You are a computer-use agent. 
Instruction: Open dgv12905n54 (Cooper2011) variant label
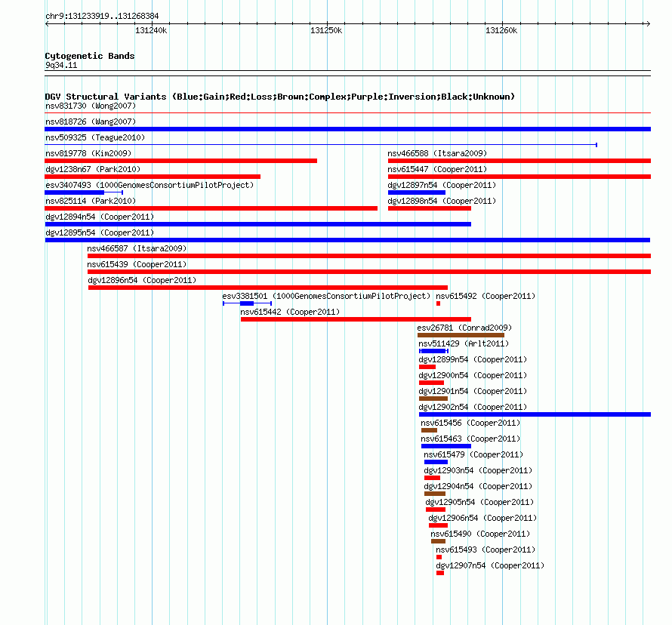pyautogui.click(x=479, y=502)
